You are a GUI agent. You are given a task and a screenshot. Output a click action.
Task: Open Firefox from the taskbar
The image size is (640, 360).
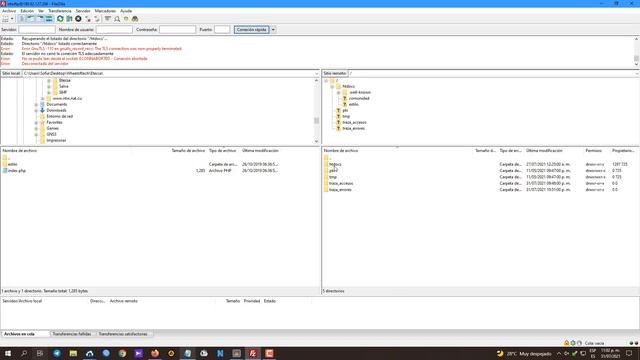pos(155,353)
